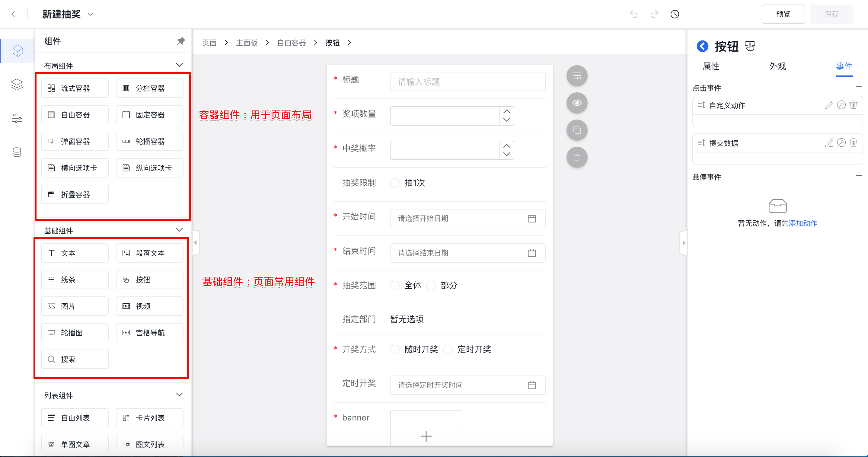Click the 奖项数量 number input

[445, 116]
